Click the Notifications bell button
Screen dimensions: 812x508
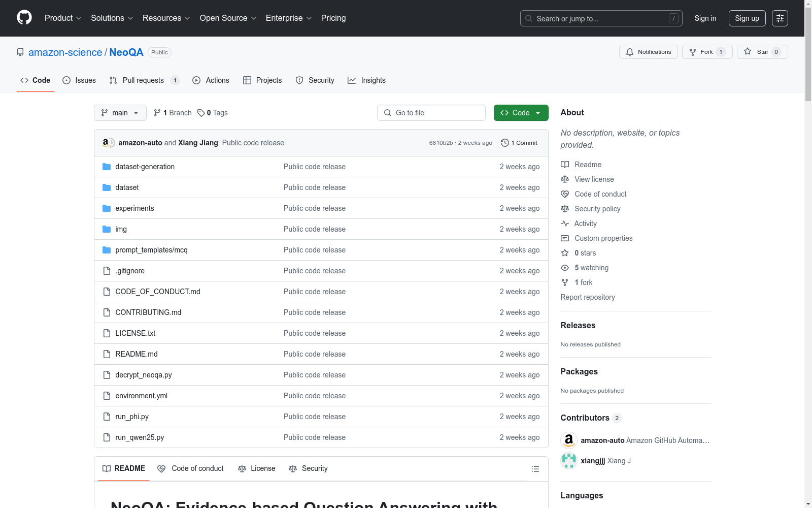(x=649, y=52)
